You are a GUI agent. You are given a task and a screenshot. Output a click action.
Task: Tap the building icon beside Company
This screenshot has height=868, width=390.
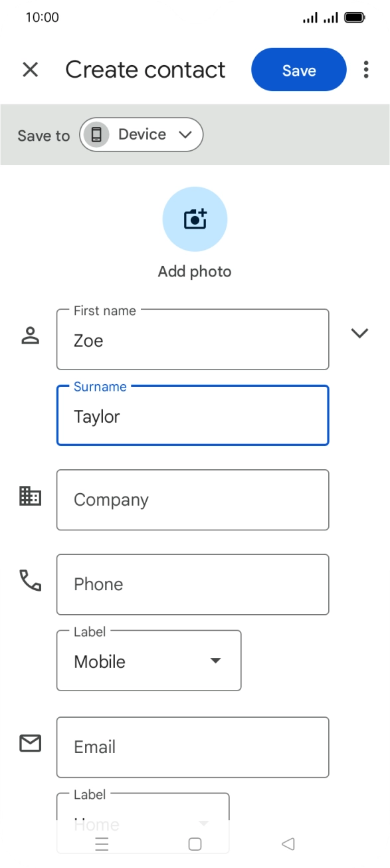point(31,496)
